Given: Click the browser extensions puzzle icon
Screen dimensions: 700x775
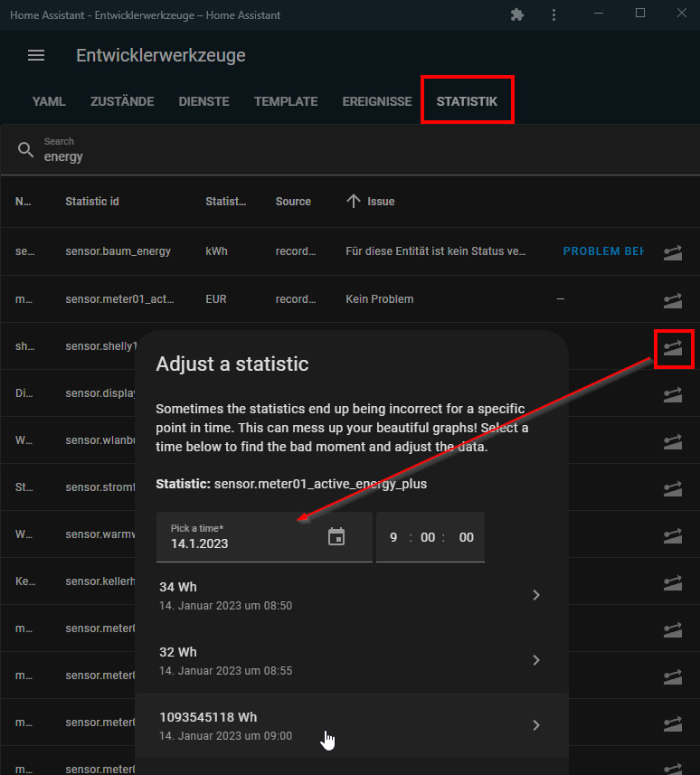Looking at the screenshot, I should (517, 14).
